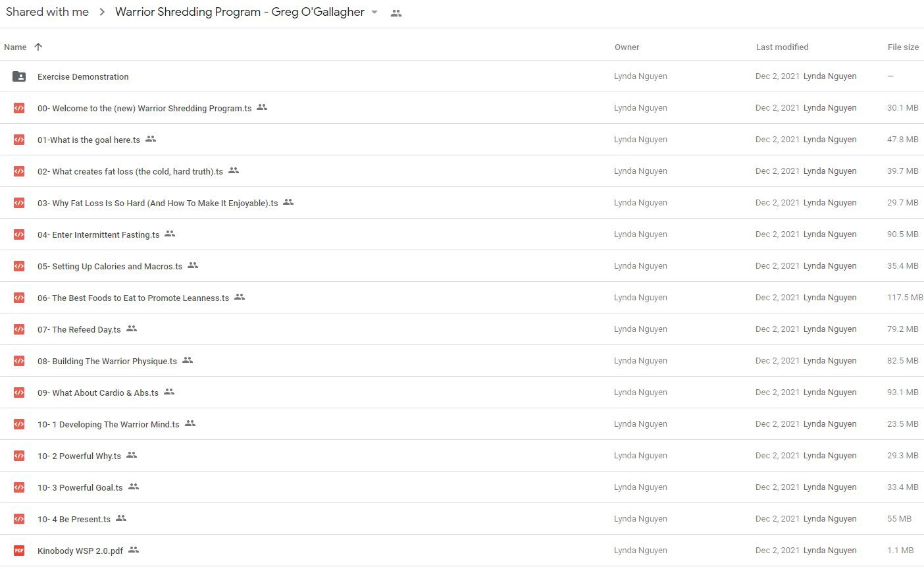This screenshot has width=924, height=569.
Task: Click file icon of 02- What creates fat loss
Action: pyautogui.click(x=19, y=171)
